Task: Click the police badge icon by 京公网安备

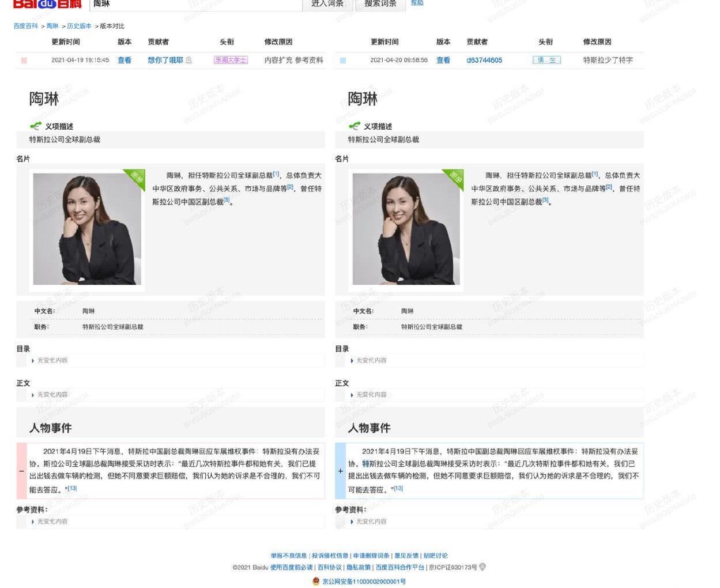Action: point(316,581)
